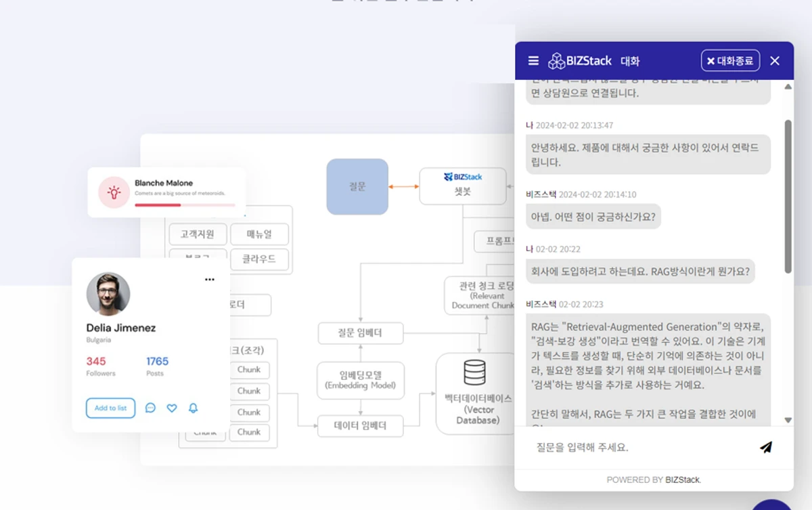Click the 메뉴얼 box in diagram
This screenshot has width=812, height=510.
point(259,234)
